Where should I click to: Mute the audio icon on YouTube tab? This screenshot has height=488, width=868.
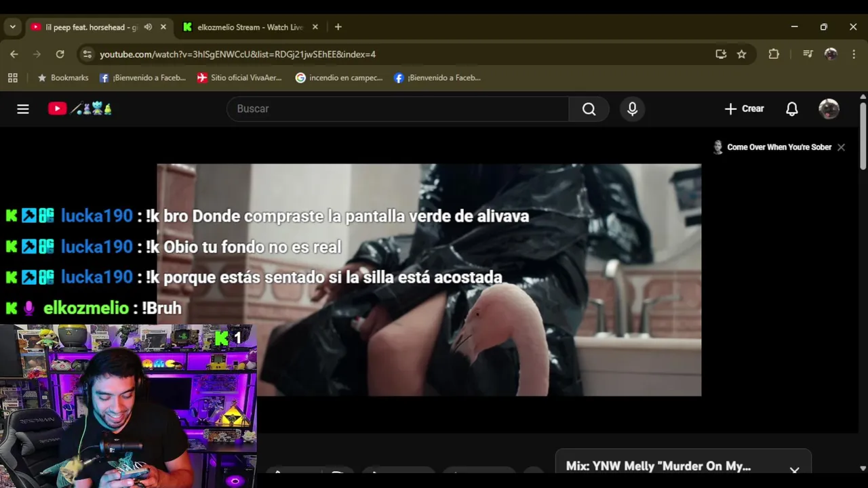pyautogui.click(x=148, y=27)
